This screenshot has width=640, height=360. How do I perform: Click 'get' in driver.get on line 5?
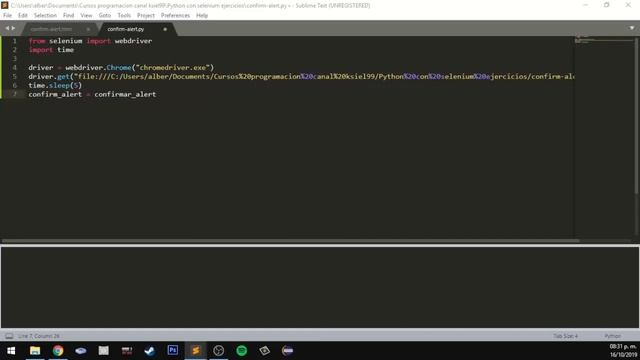63,76
